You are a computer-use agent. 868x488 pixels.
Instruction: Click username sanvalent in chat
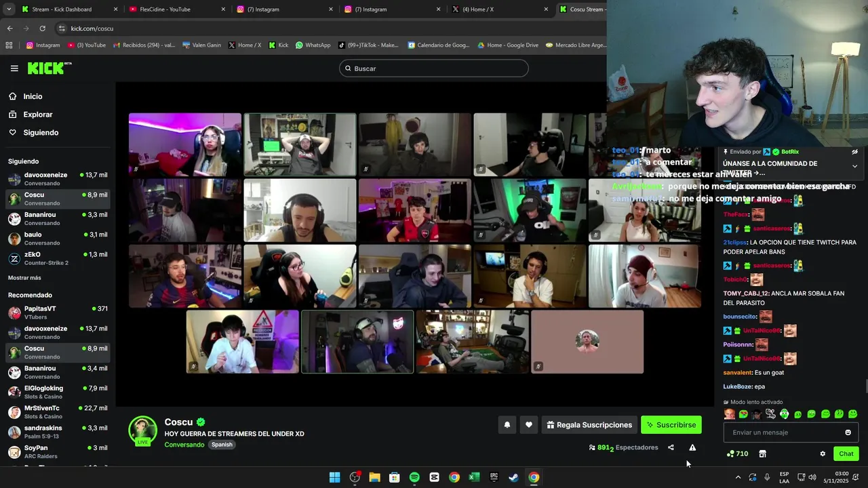pos(738,372)
